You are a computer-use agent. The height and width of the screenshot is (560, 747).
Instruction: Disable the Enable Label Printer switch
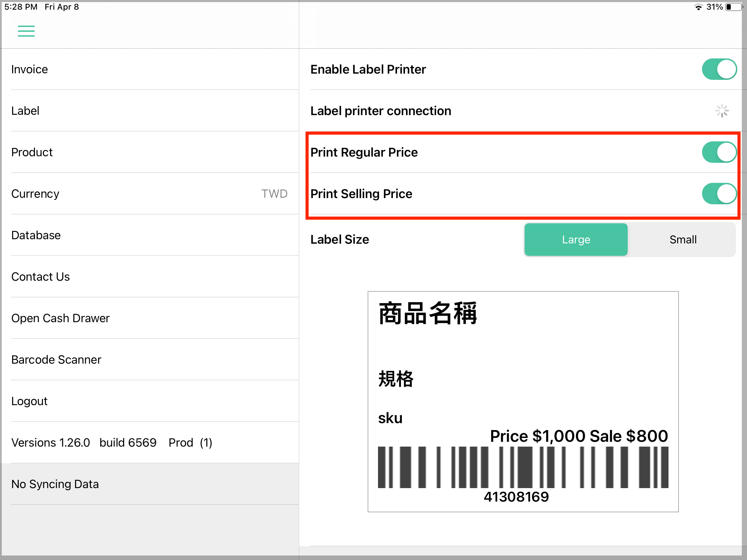719,69
